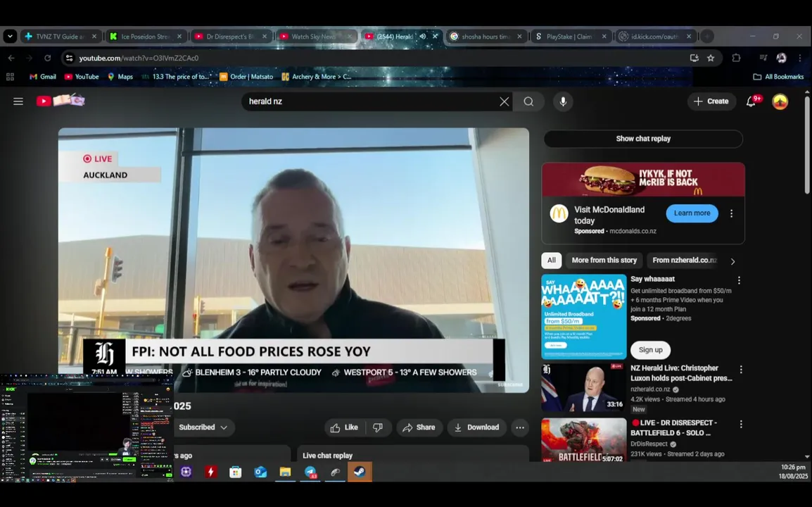The image size is (812, 507).
Task: Open options for Say whaaaaat ad
Action: pos(739,280)
